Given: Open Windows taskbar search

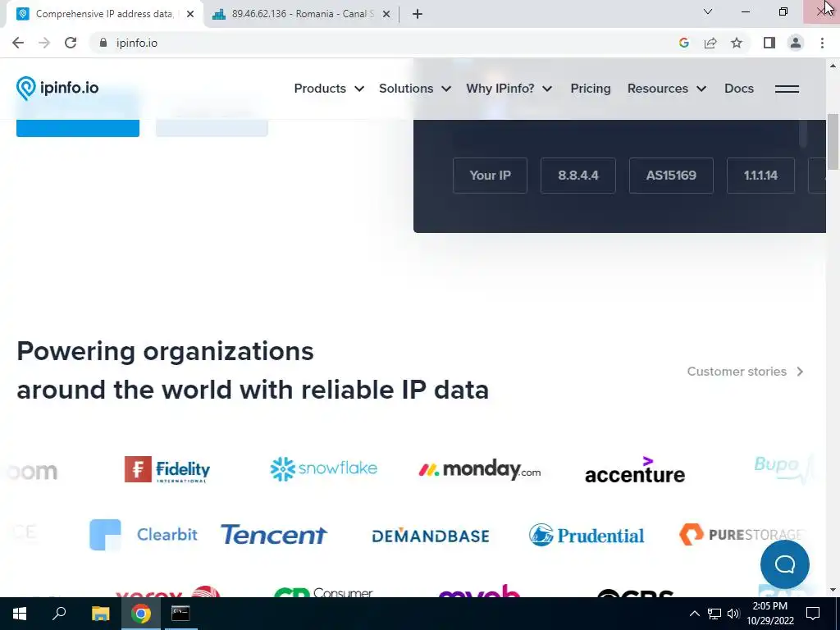Looking at the screenshot, I should [x=59, y=614].
